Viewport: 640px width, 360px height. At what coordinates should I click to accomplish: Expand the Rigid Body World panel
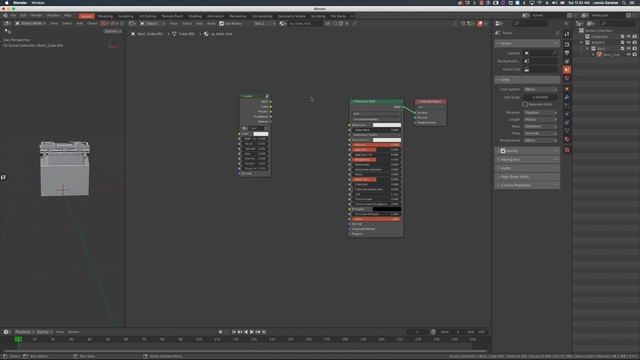(x=527, y=177)
